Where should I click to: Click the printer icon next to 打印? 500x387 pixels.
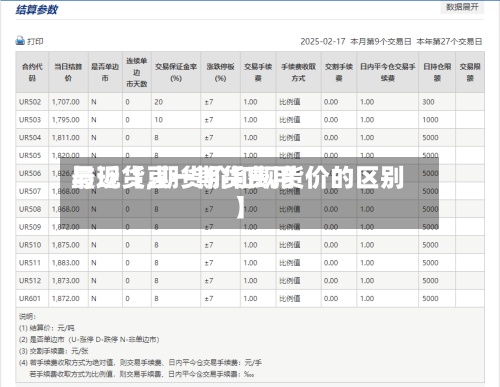coord(20,41)
